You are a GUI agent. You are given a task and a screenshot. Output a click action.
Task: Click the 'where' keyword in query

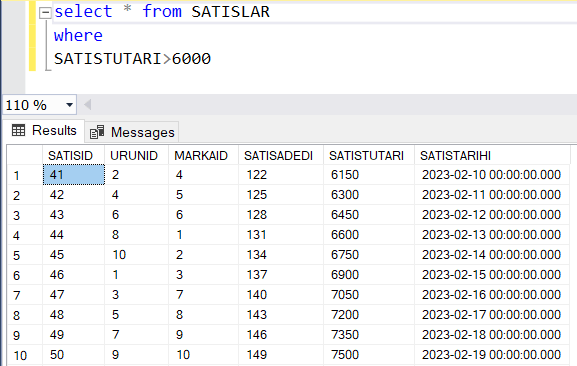coord(78,36)
